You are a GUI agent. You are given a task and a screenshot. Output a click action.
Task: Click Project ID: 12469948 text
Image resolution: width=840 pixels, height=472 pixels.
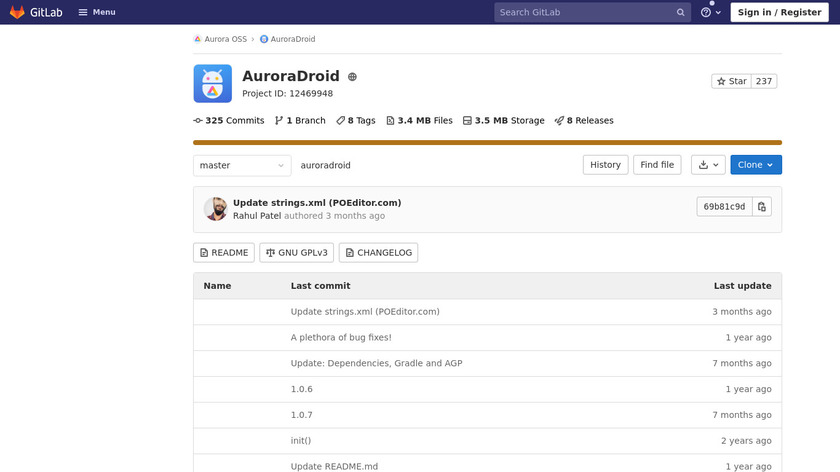tap(288, 94)
